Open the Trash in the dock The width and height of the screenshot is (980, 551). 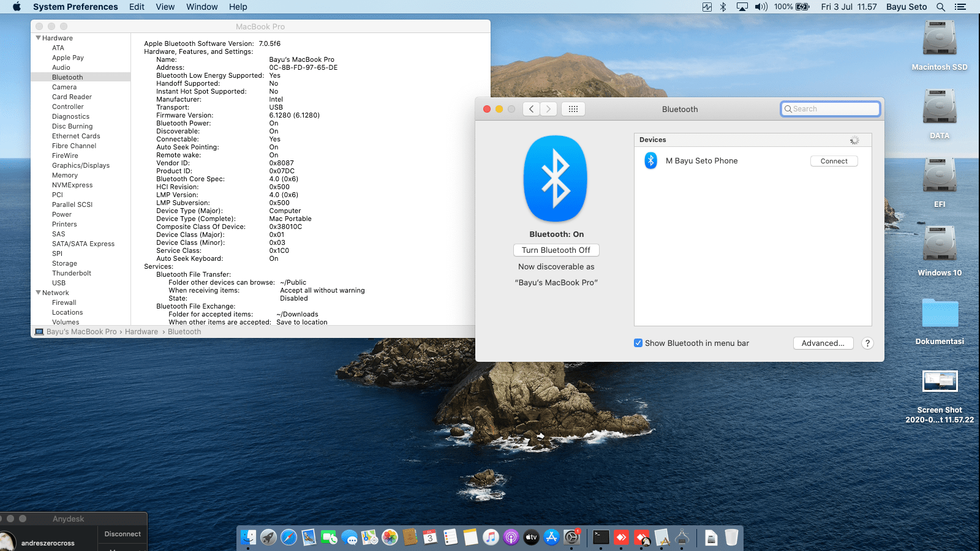click(731, 538)
